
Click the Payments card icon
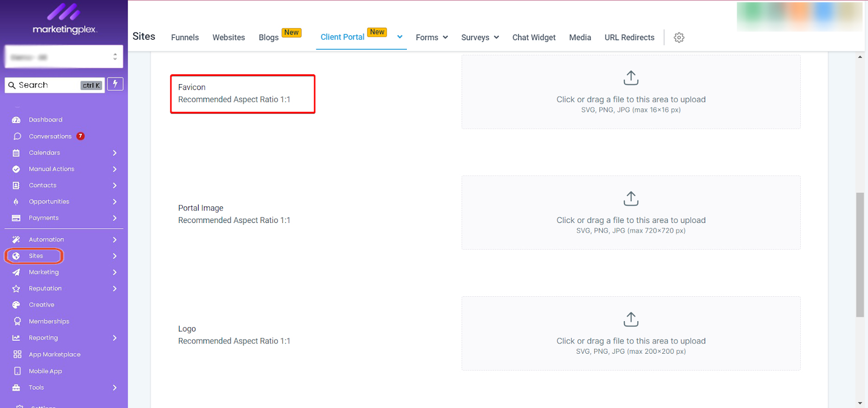pos(16,218)
